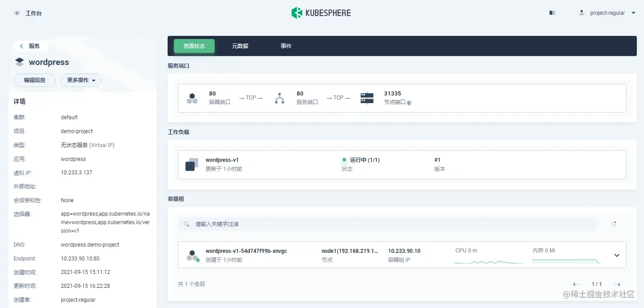The height and width of the screenshot is (308, 644).
Task: Open the project-regular user dropdown arrow
Action: [633, 13]
